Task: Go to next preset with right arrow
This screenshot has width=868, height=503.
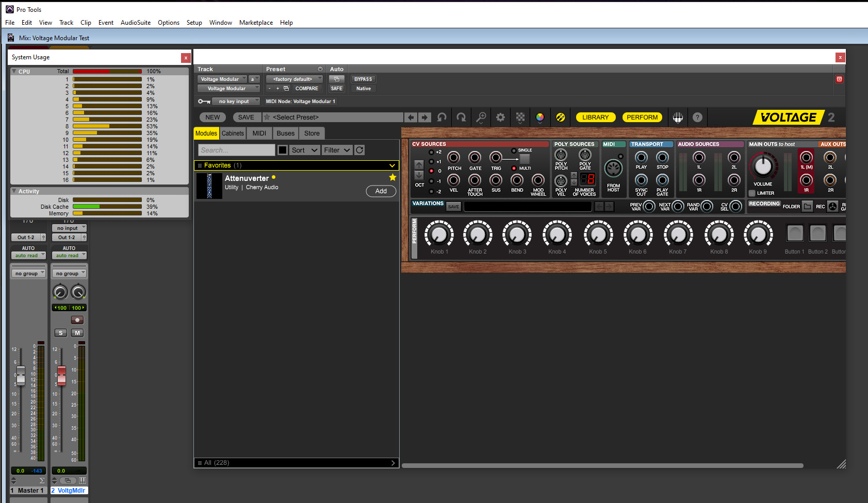Action: tap(424, 118)
